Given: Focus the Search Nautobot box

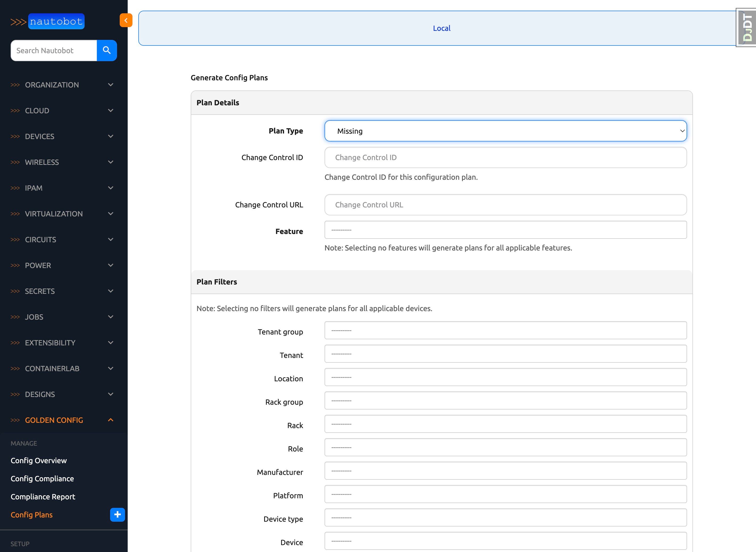Looking at the screenshot, I should pos(54,51).
